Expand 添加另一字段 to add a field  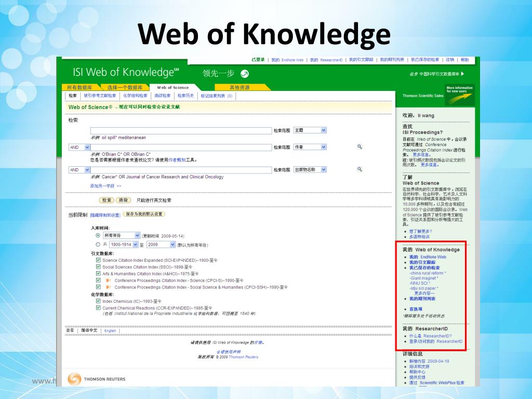[105, 186]
